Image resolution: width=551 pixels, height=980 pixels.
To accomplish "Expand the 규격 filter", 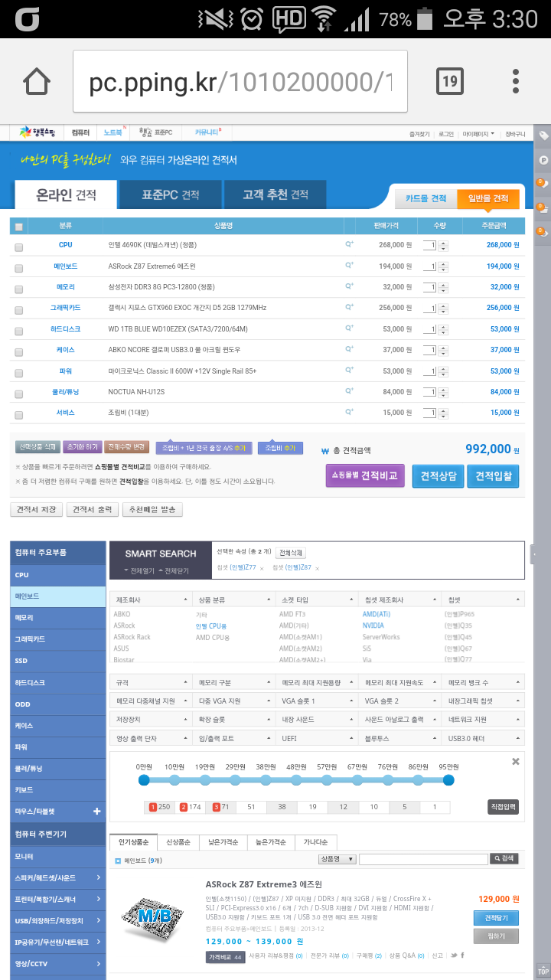I will tap(151, 682).
